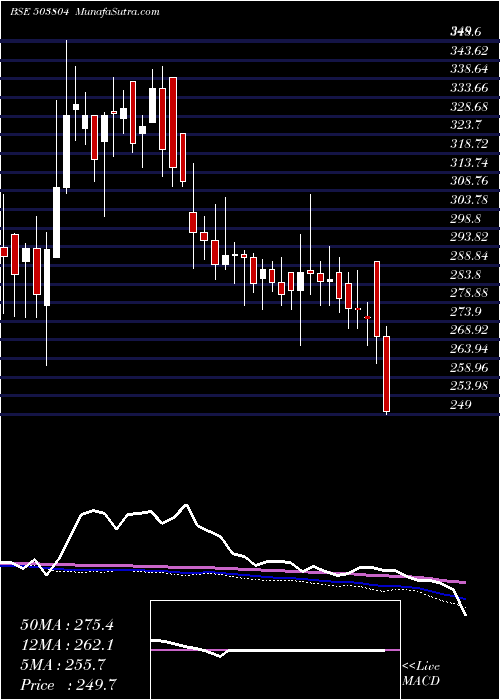Click the 12MA : 262.1 readout
500x700 pixels.
tap(67, 645)
